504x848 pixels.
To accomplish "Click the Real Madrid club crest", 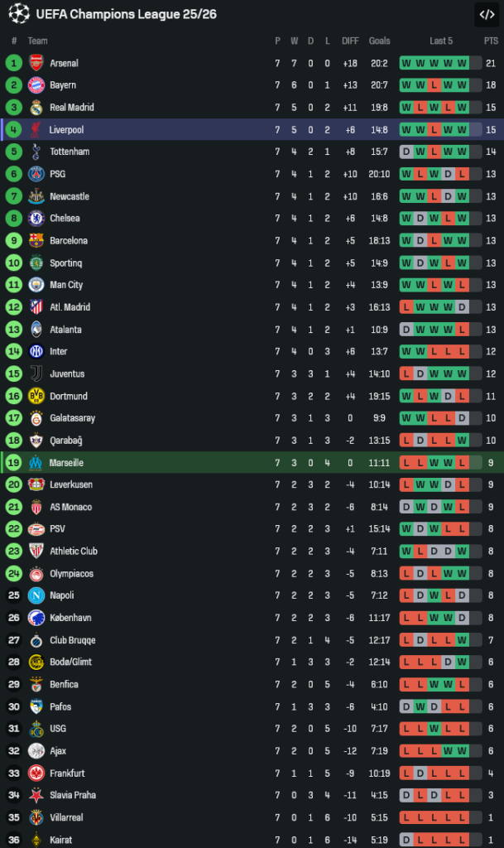I will 36,108.
